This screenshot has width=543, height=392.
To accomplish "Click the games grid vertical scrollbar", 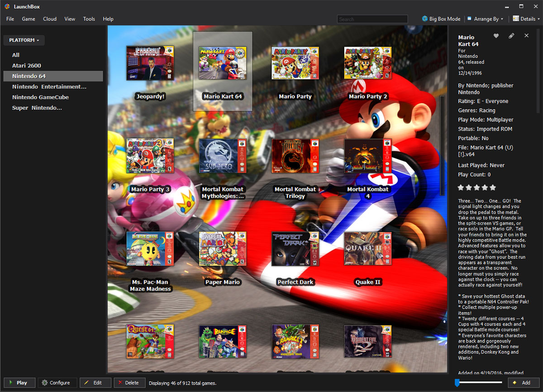I will coord(442,146).
